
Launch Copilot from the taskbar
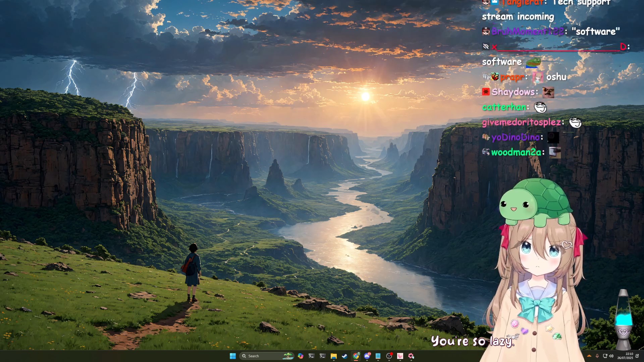tap(301, 356)
